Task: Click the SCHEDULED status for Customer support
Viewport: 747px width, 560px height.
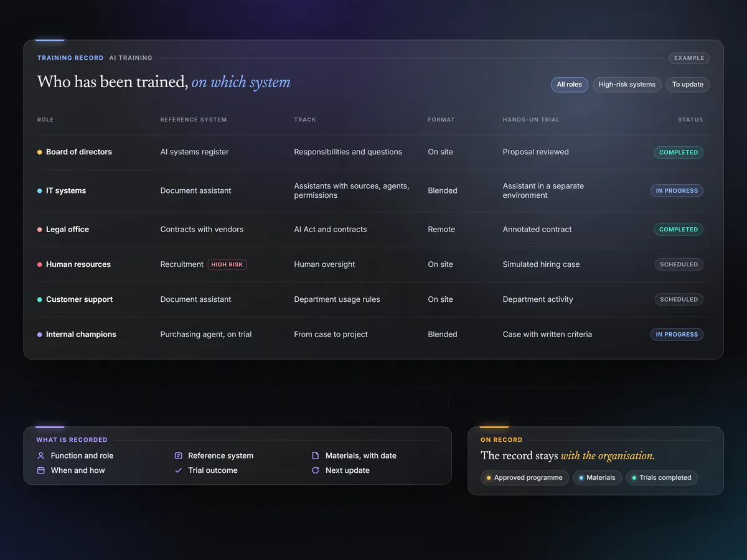Action: pos(679,299)
